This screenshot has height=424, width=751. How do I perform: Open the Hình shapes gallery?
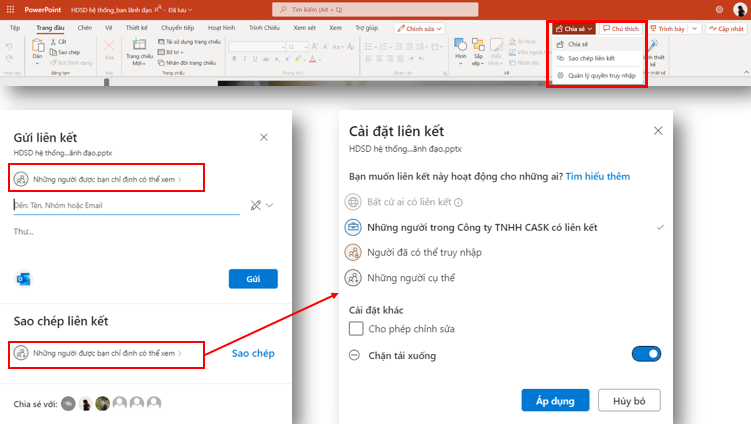(460, 49)
